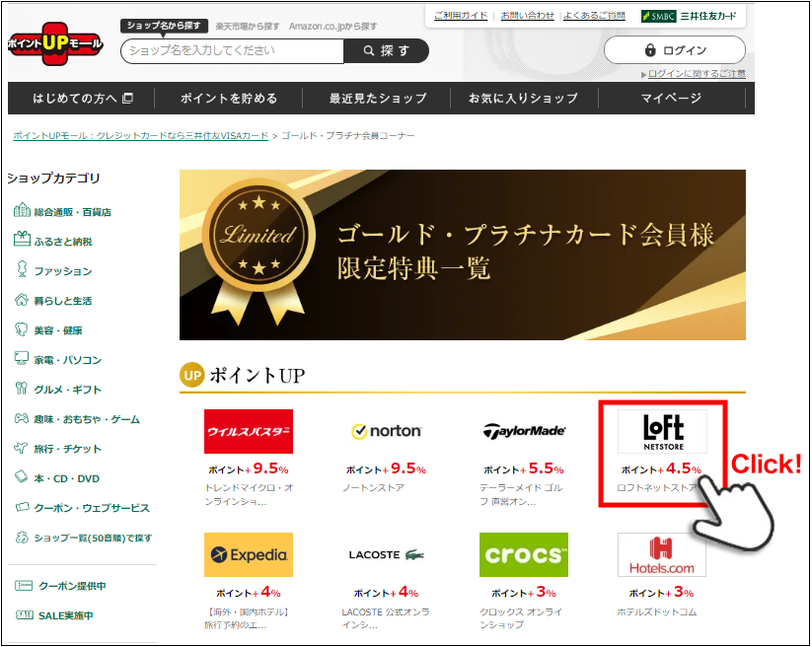The width and height of the screenshot is (812, 647).
Task: Click the ふるさと納税 gift icon
Action: point(22,239)
